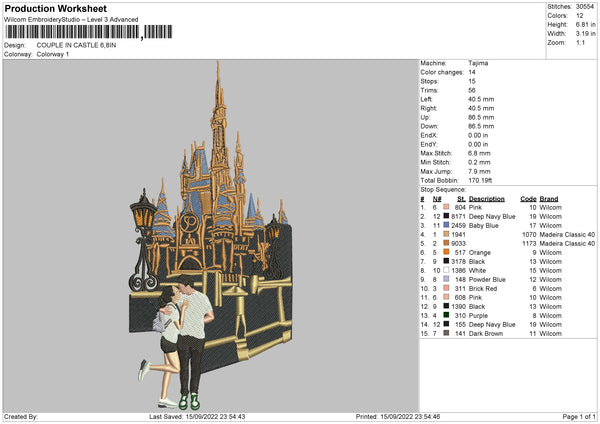This screenshot has height=424, width=600.
Task: Select the Madeira 1070 thread swatch
Action: [446, 234]
